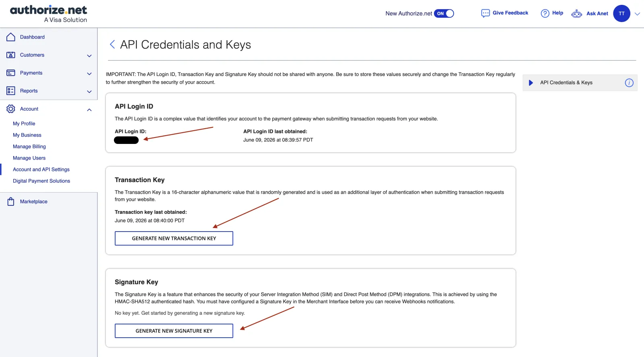Click the redacted API Login ID value
Screen dimensions: 644x357
coord(126,140)
